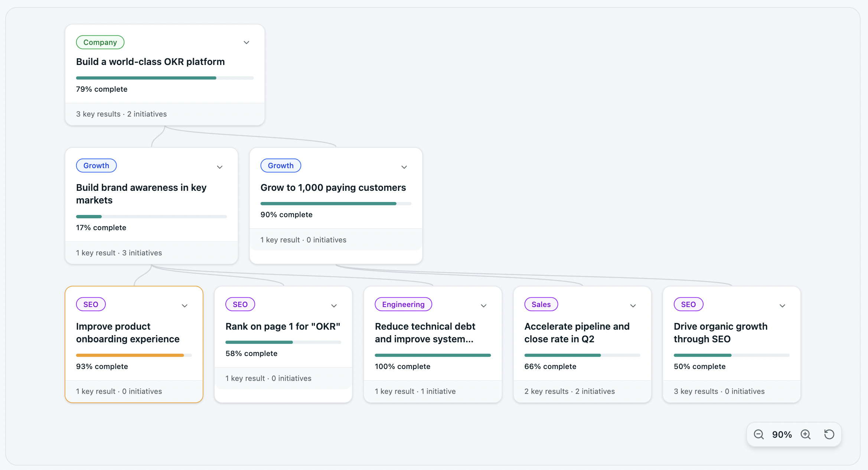Expand the Build brand awareness card chevron
Viewport: 868px width, 470px height.
click(x=220, y=167)
